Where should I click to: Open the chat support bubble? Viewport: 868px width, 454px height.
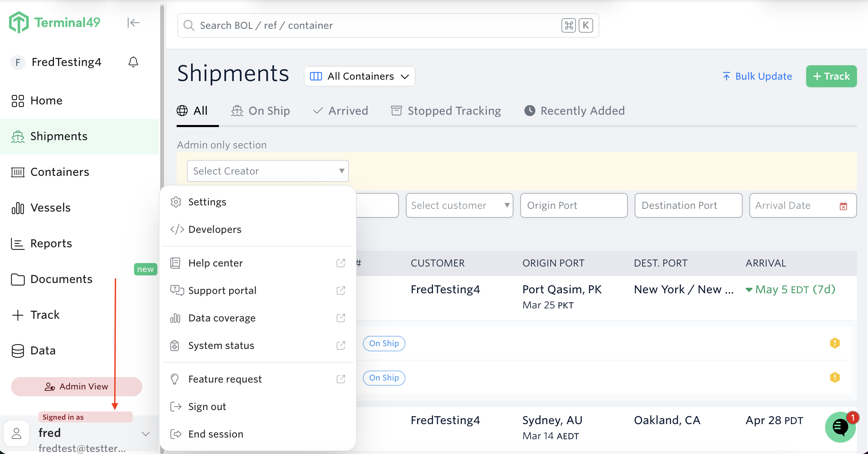tap(840, 427)
